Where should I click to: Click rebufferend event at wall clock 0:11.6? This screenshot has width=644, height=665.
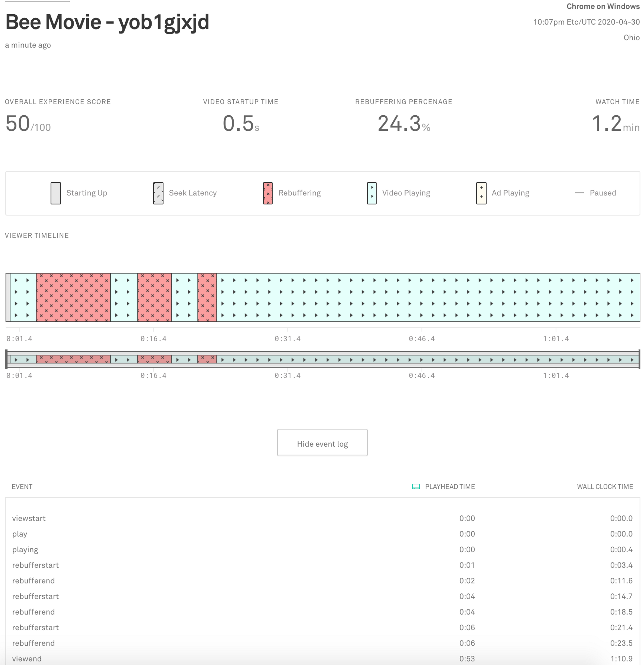tap(322, 580)
